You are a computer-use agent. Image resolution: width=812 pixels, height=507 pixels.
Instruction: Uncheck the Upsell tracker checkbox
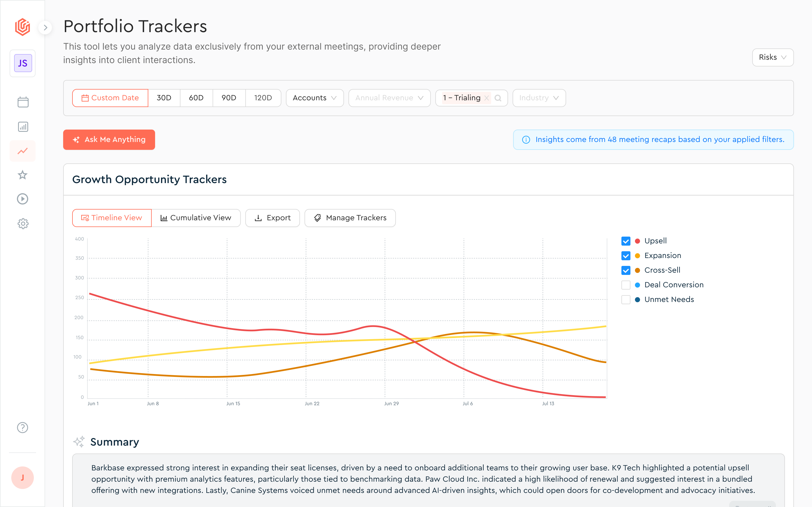tap(626, 241)
